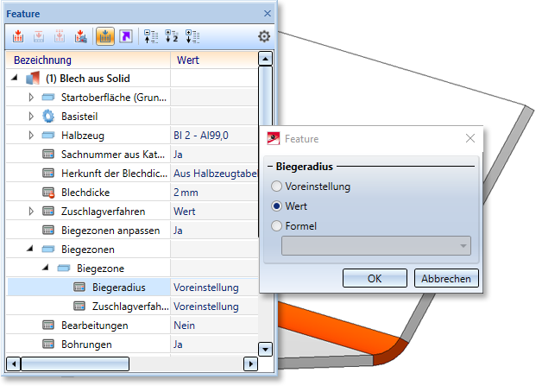The width and height of the screenshot is (542, 392).
Task: Confirm the dialog with OK
Action: click(375, 278)
